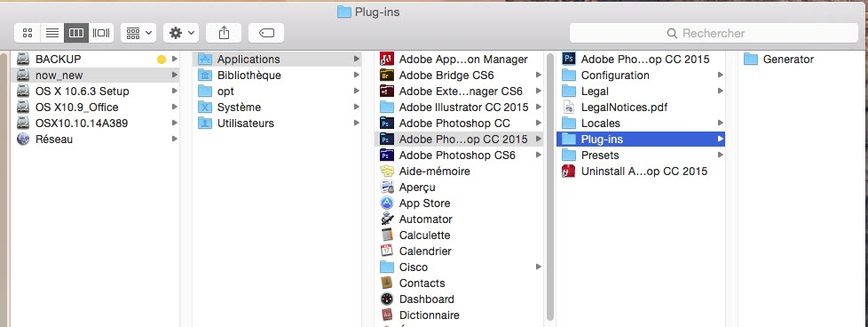Expand the Réseau row arrow
This screenshot has height=327, width=868.
174,140
